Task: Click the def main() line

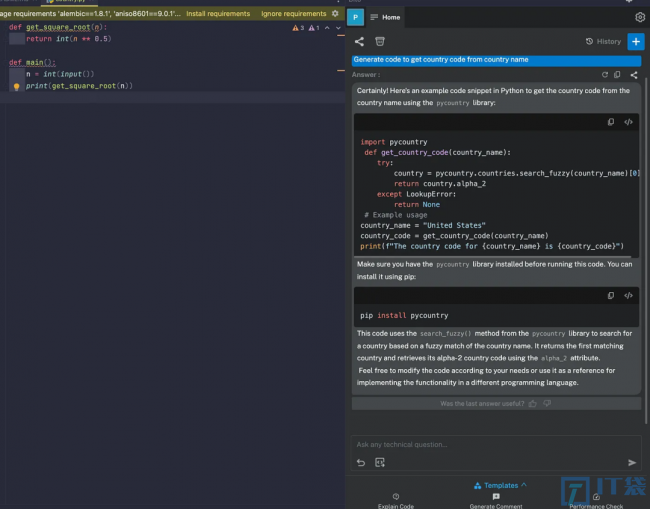Action: click(32, 63)
